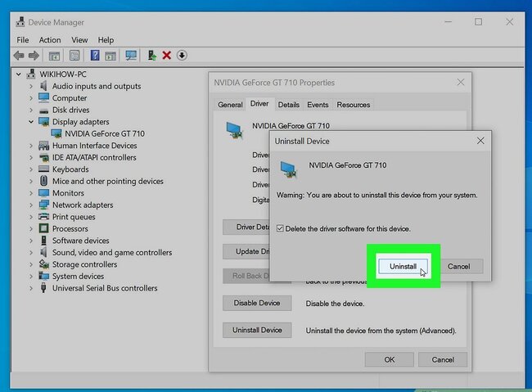Viewport: 532px width, 392px height.
Task: Click device icon in Uninstall Device dialog
Action: coord(288,169)
